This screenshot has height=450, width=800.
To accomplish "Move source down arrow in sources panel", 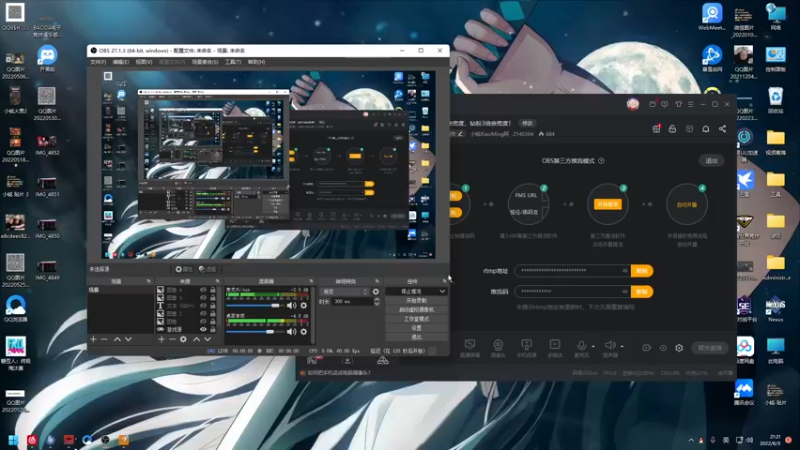I will coord(208,339).
